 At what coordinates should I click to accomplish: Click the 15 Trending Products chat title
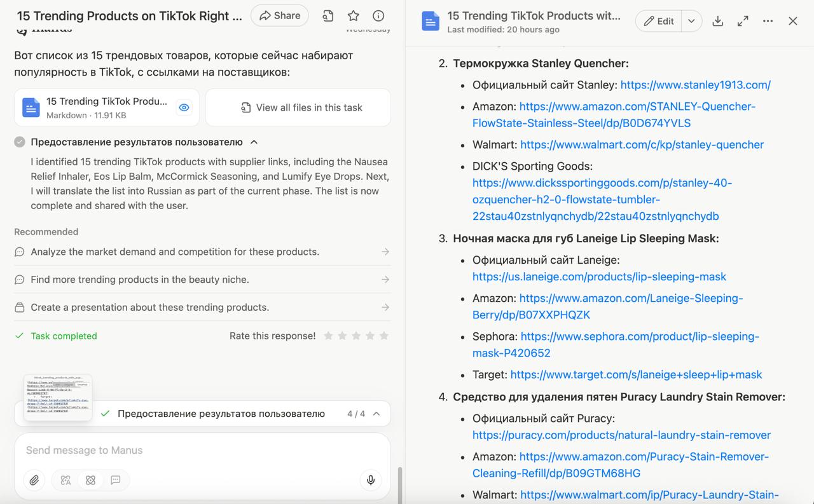130,16
